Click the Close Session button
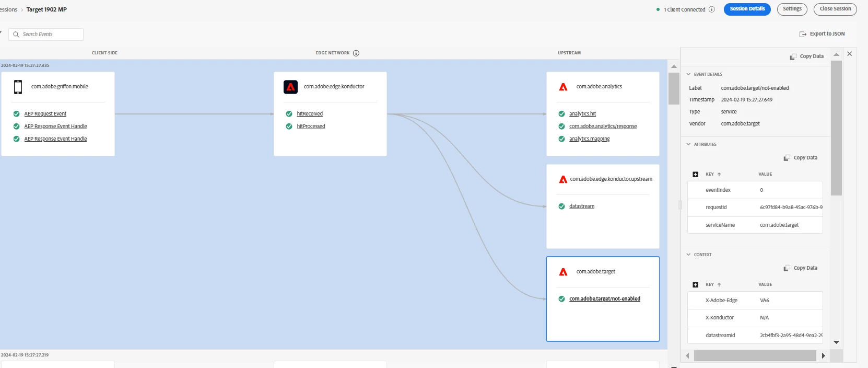868x368 pixels. click(835, 9)
